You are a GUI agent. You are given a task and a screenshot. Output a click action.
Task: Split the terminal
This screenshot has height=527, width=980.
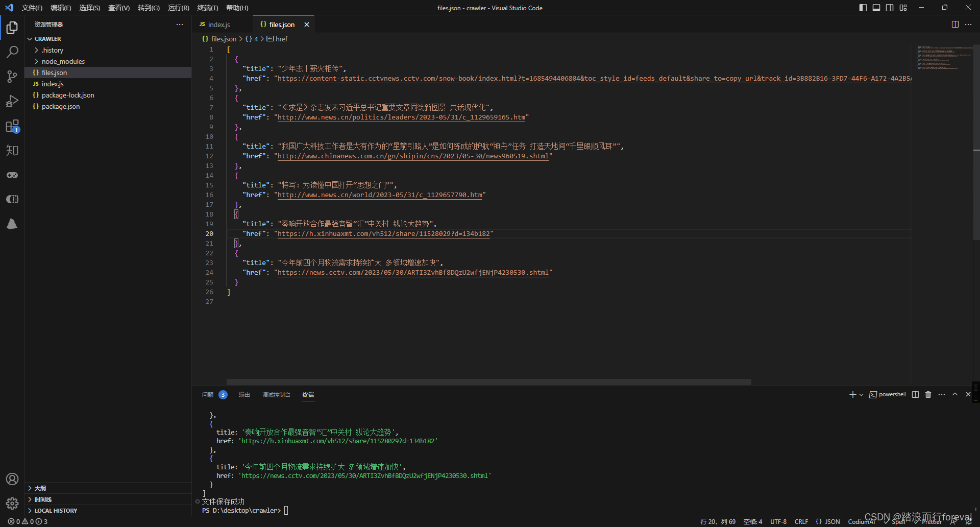coord(916,395)
